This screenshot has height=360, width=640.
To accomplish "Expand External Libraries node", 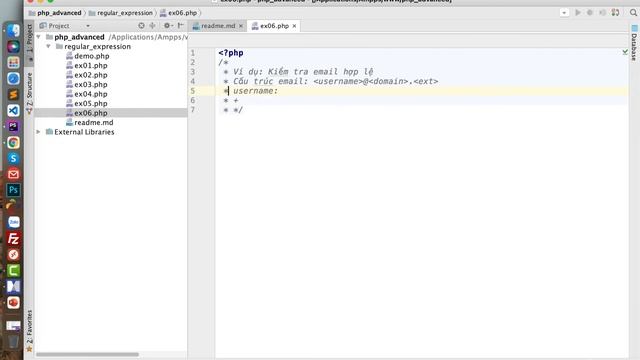I will pos(38,132).
